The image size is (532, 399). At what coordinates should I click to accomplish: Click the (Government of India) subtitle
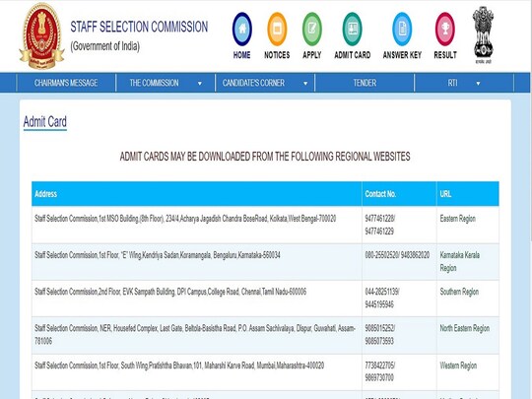point(104,46)
